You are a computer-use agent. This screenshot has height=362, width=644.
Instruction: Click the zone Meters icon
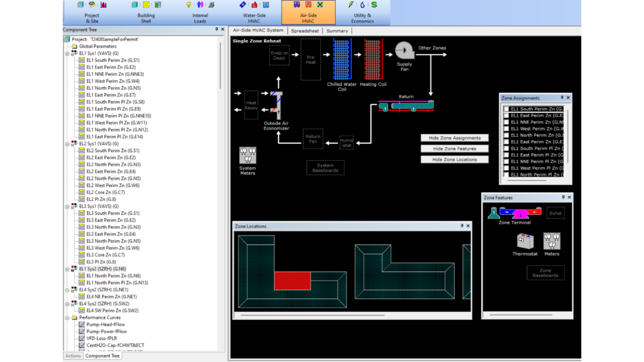(552, 241)
